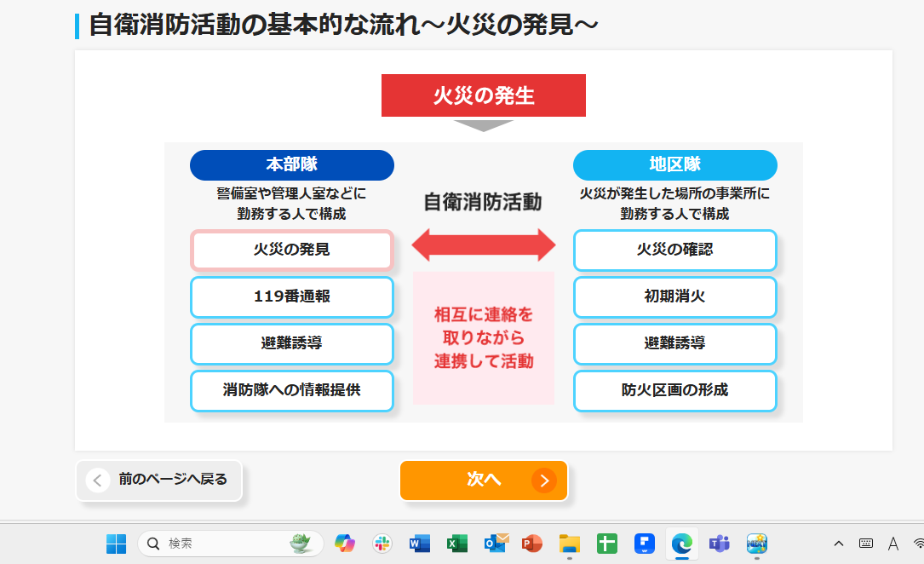
Task: Open File Explorer from taskbar
Action: pyautogui.click(x=569, y=544)
